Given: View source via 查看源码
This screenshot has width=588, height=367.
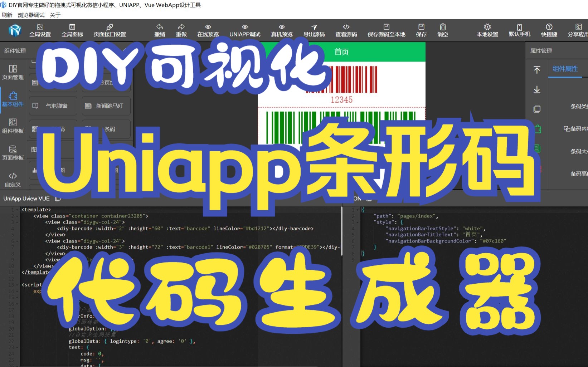Looking at the screenshot, I should tap(346, 30).
